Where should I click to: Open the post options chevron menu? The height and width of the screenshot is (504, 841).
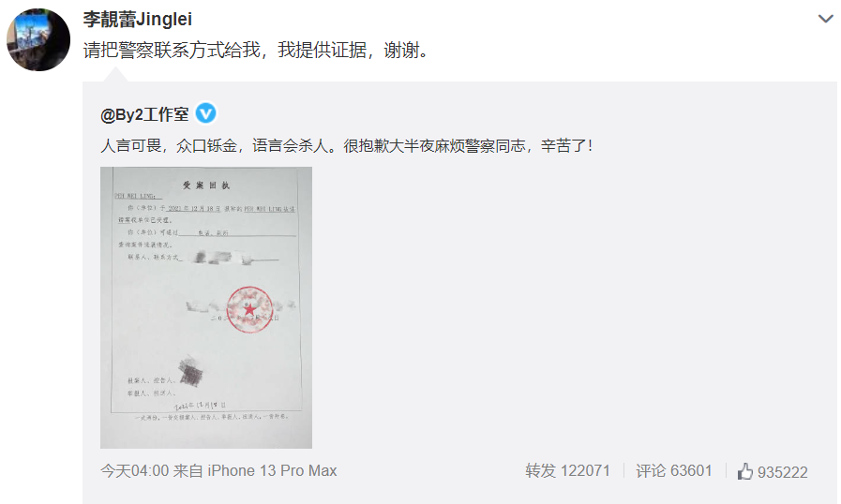pos(825,19)
